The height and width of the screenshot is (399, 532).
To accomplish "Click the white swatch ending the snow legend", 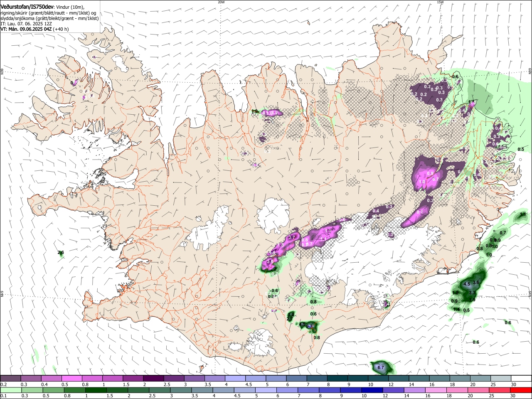I will point(521,378).
